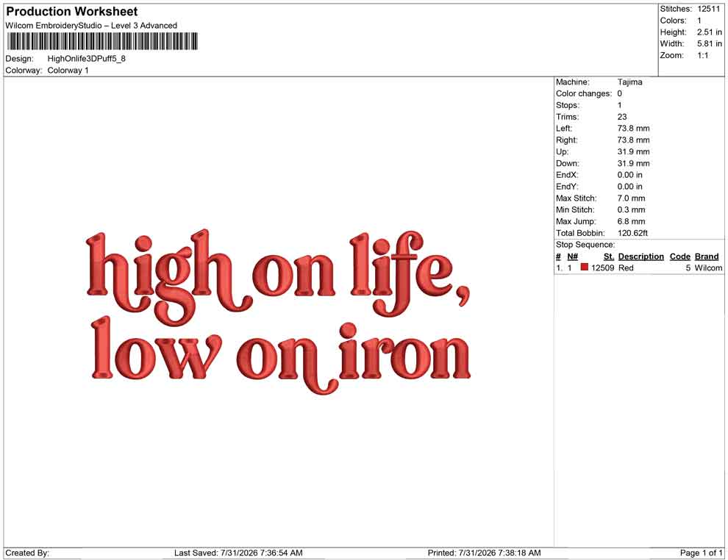Click the Last Saved timestamp in footer
Image resolution: width=728 pixels, height=560 pixels.
click(x=238, y=553)
